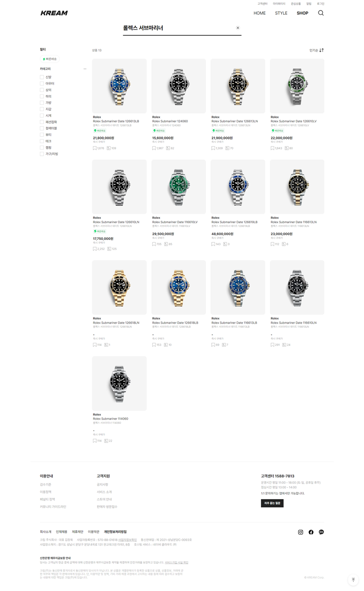Clear the search query with the X icon

tap(238, 28)
